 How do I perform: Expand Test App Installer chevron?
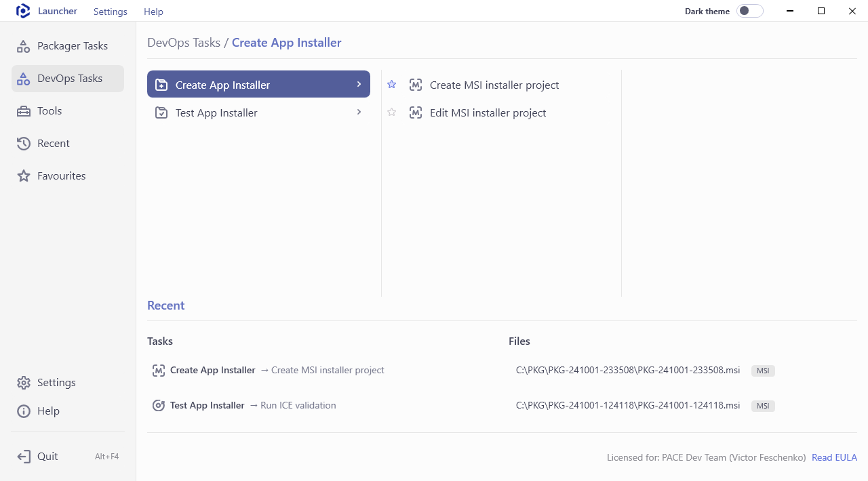point(359,112)
